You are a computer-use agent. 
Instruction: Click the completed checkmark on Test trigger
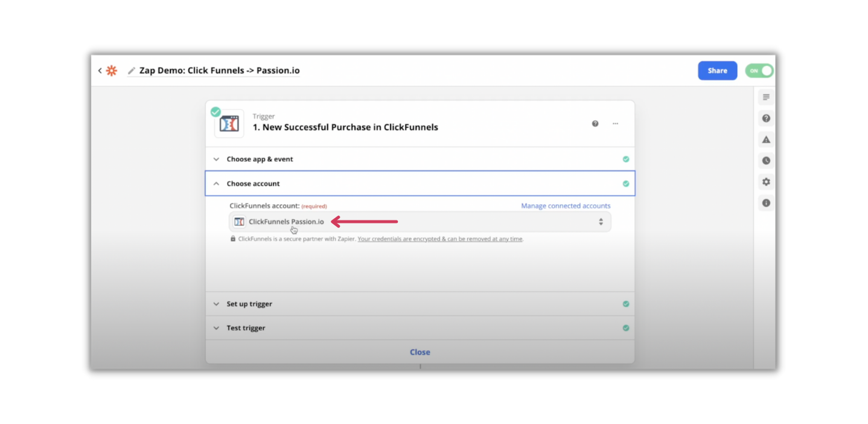(x=625, y=327)
